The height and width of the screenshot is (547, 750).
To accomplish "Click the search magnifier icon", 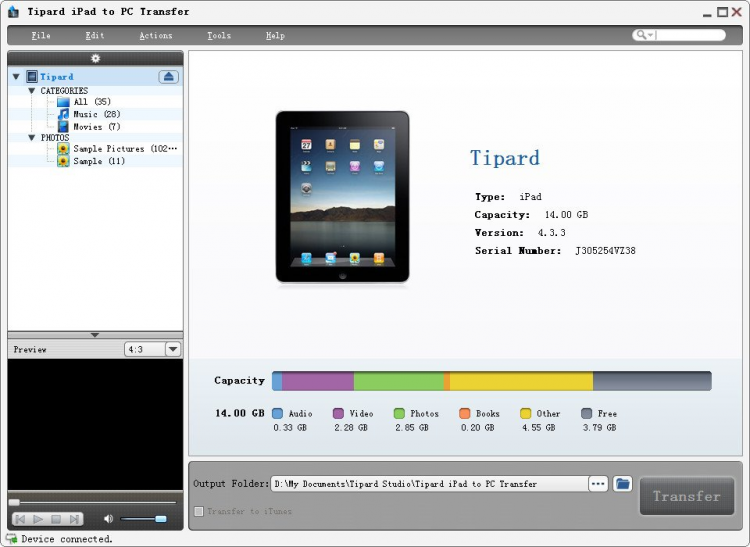I will (641, 35).
